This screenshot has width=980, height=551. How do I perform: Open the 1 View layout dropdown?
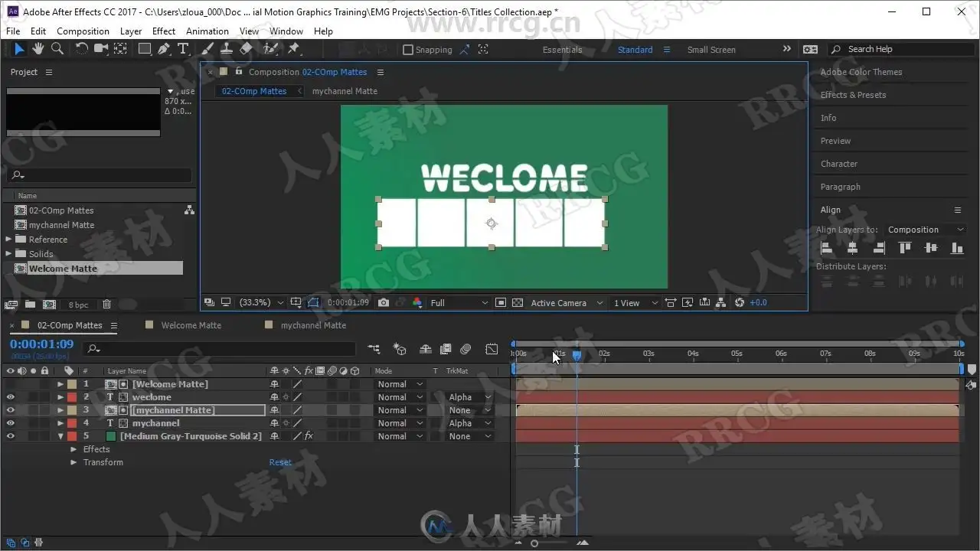point(635,303)
